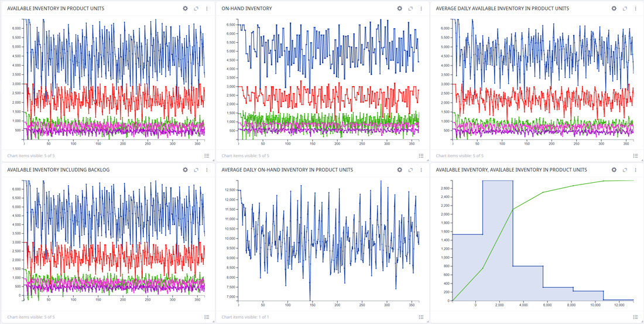Click the 7,000 axis label on Average Daily On-Hand chart

[231, 297]
